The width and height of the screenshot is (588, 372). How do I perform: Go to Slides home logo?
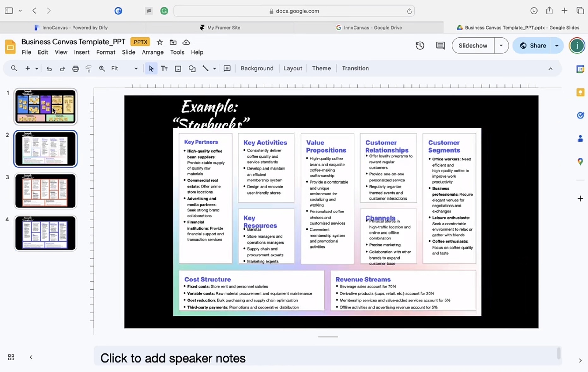click(x=10, y=47)
